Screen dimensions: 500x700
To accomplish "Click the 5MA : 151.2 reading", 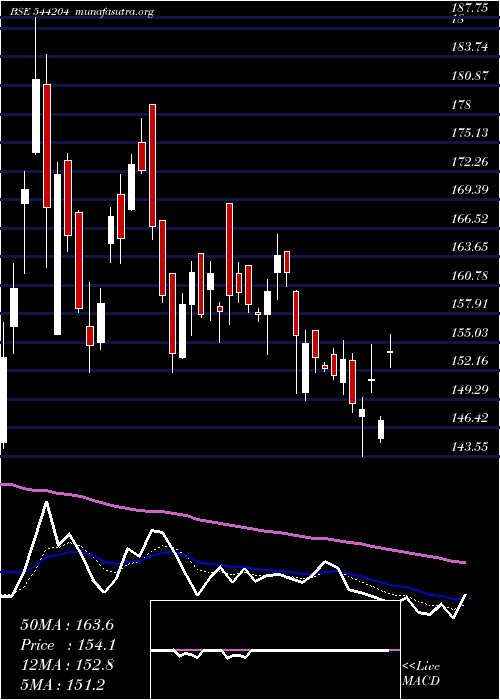I will [62, 685].
